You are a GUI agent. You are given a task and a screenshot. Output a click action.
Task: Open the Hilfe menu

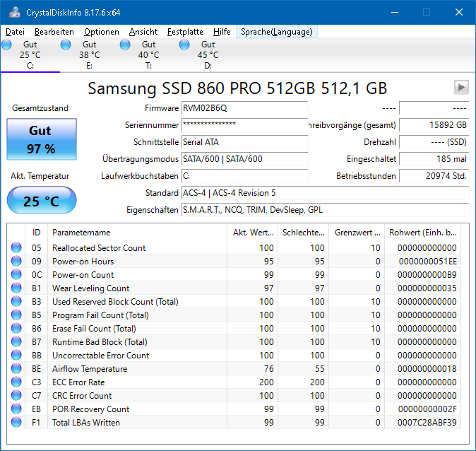click(222, 32)
